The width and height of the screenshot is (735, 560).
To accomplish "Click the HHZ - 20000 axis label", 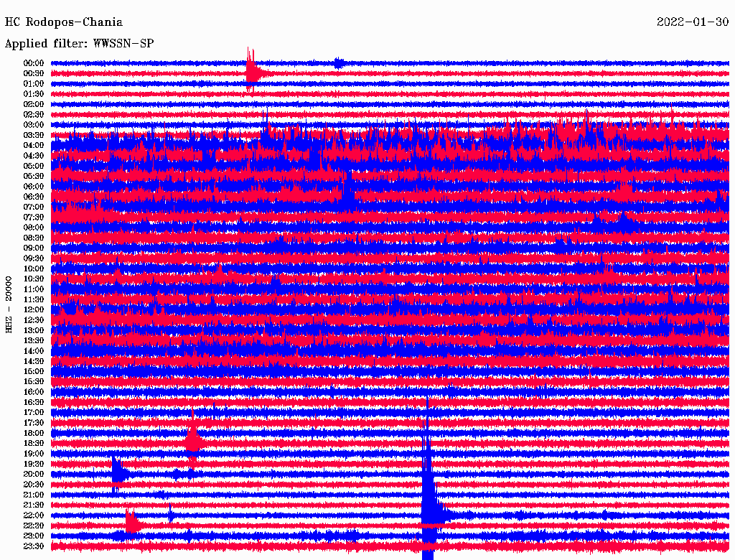I will [x=9, y=304].
